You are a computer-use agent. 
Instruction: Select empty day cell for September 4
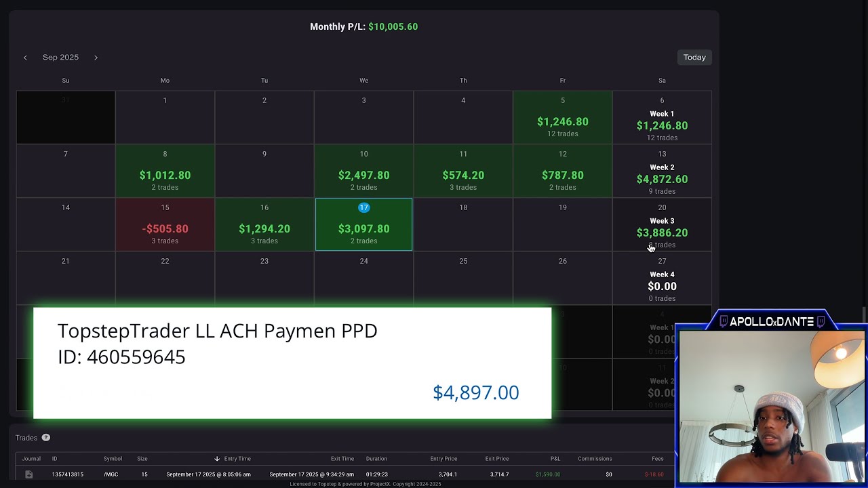[x=463, y=117]
